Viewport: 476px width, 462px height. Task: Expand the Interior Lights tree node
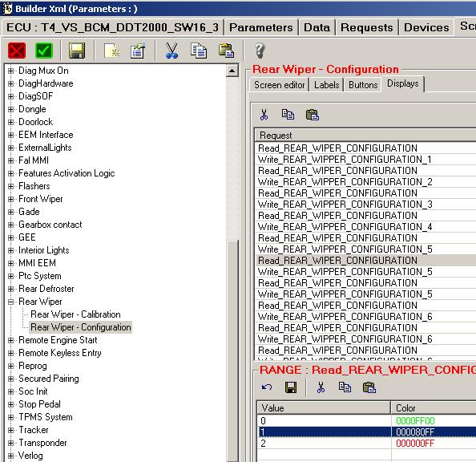pos(11,250)
